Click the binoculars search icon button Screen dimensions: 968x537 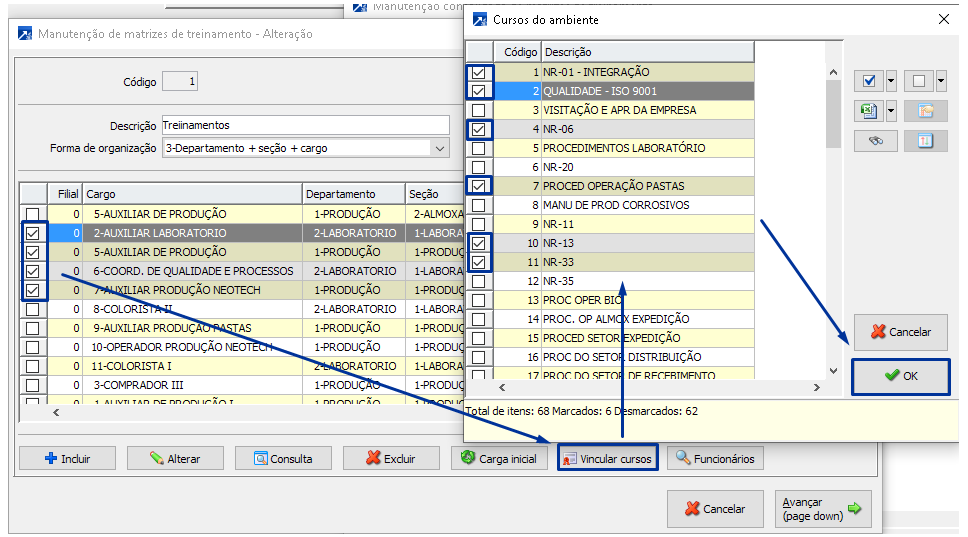pyautogui.click(x=875, y=141)
